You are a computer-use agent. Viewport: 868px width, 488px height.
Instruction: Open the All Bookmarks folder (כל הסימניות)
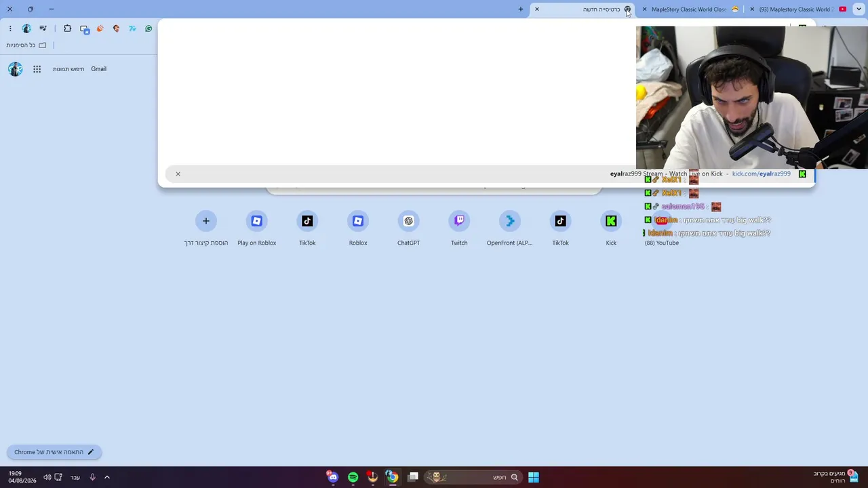click(26, 45)
